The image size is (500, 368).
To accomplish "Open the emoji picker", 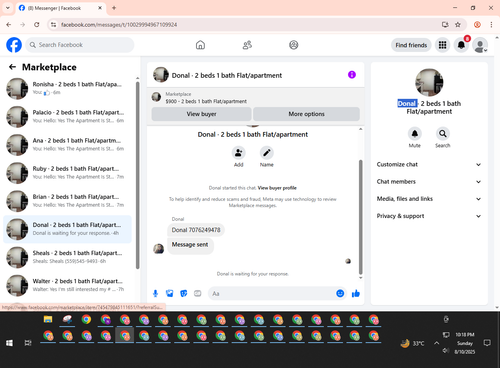I will coord(340,293).
